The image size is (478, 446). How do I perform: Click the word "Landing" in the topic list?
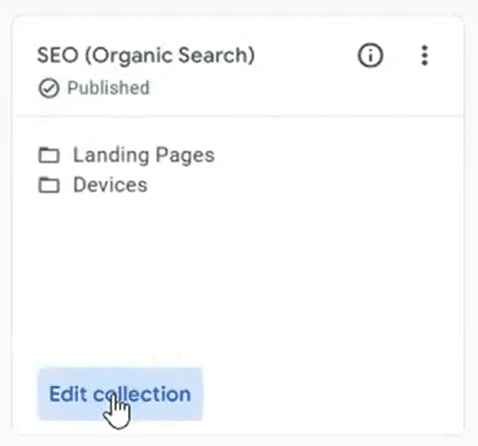tap(111, 155)
